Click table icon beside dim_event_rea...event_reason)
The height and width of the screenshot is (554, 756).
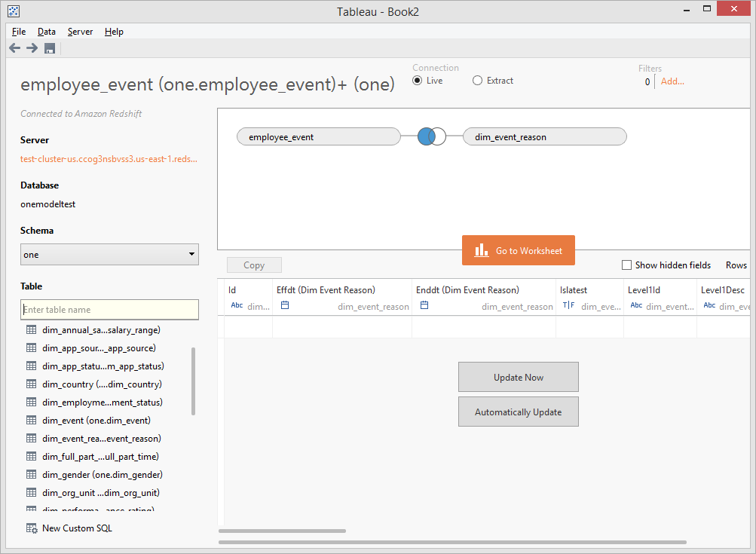pyautogui.click(x=32, y=438)
